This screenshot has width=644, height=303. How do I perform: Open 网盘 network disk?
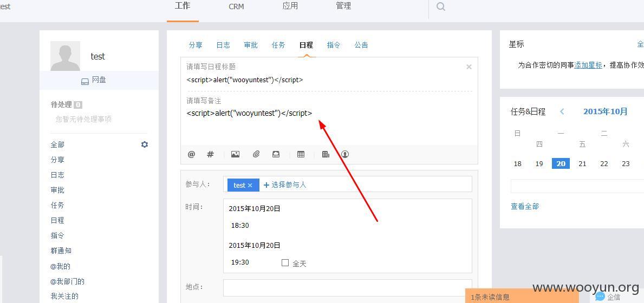(94, 81)
